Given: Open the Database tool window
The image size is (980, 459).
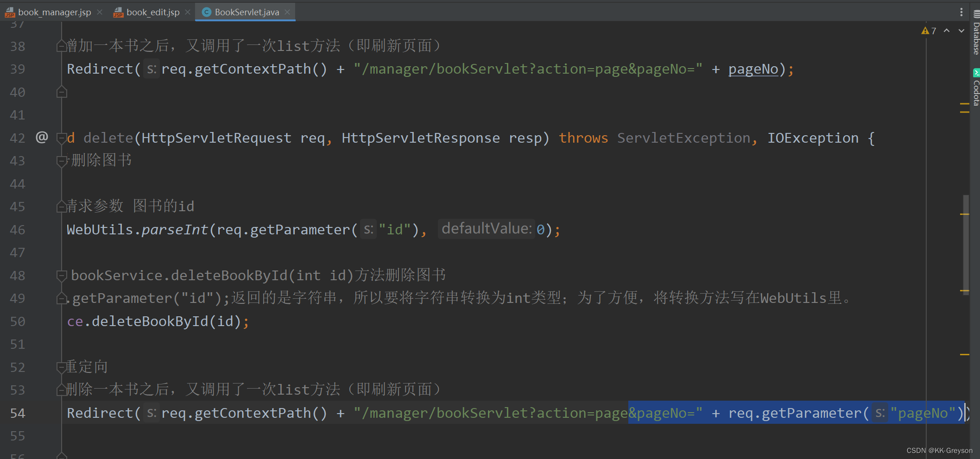Looking at the screenshot, I should pos(976,32).
